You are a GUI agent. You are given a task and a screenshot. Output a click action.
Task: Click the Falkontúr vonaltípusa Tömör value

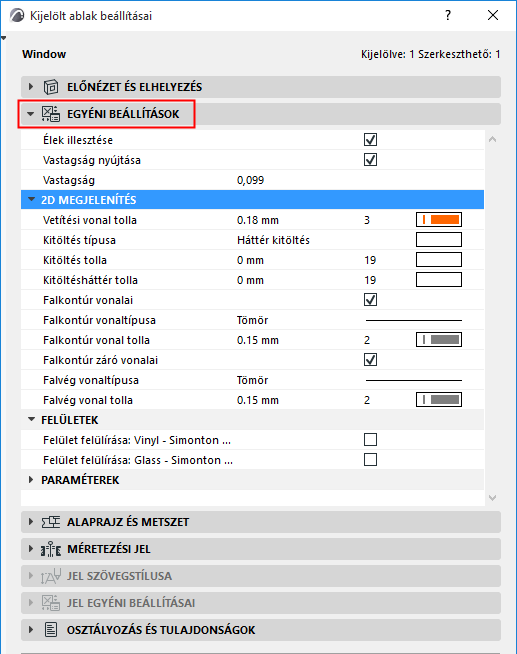(x=252, y=320)
